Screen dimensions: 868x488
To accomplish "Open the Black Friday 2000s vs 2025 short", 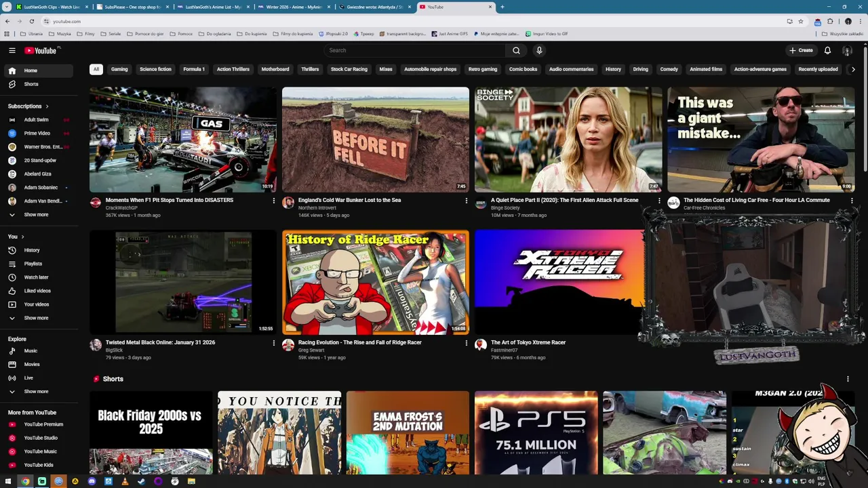I will coord(151,432).
